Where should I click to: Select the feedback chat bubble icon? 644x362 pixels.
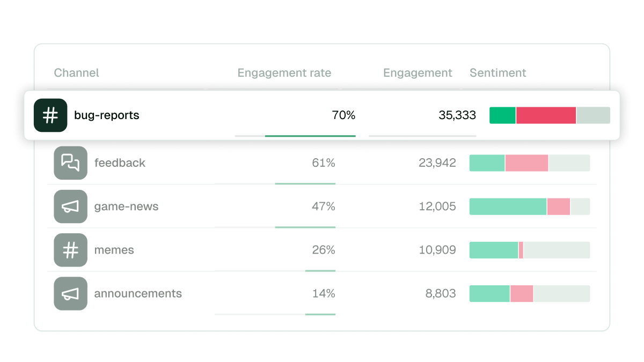[70, 163]
